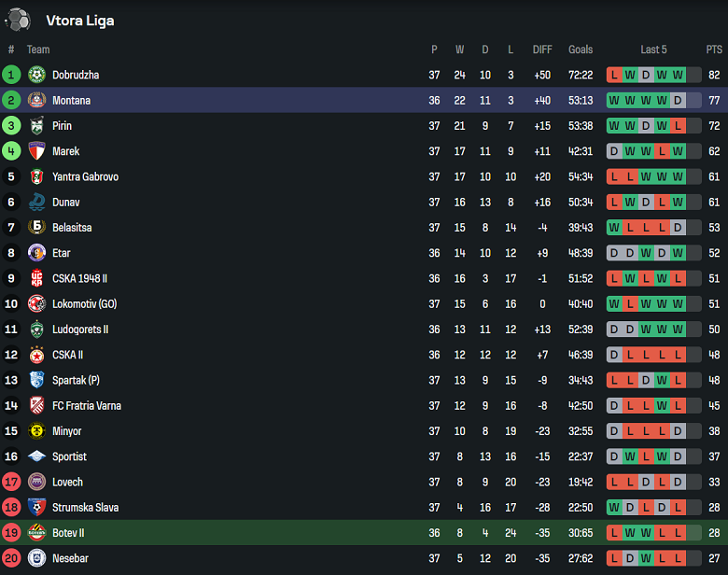Click the Nesebar club crest
This screenshot has width=728, height=575.
(36, 558)
